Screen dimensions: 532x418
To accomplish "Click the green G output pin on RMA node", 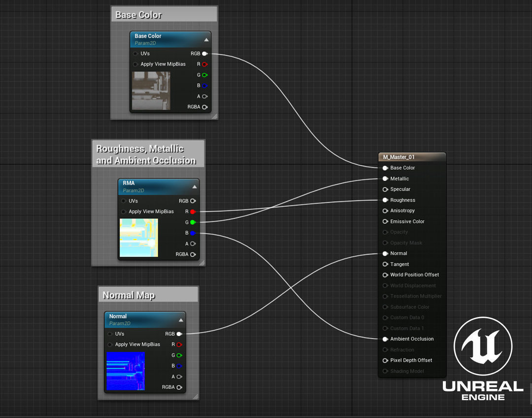I will pyautogui.click(x=193, y=222).
